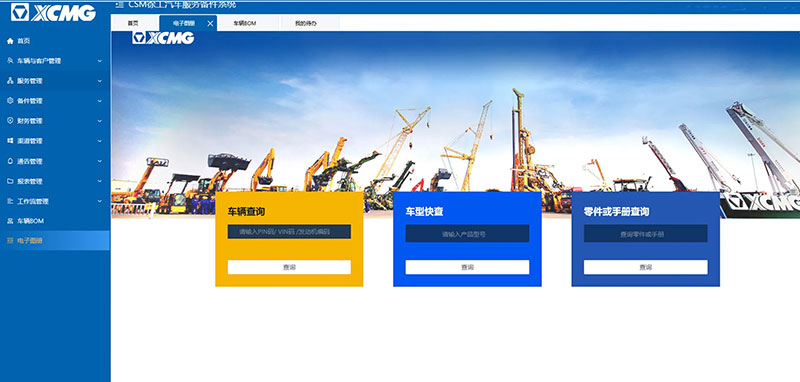Expand the 通告管理 submenu chevron
The image size is (800, 382).
click(x=99, y=161)
